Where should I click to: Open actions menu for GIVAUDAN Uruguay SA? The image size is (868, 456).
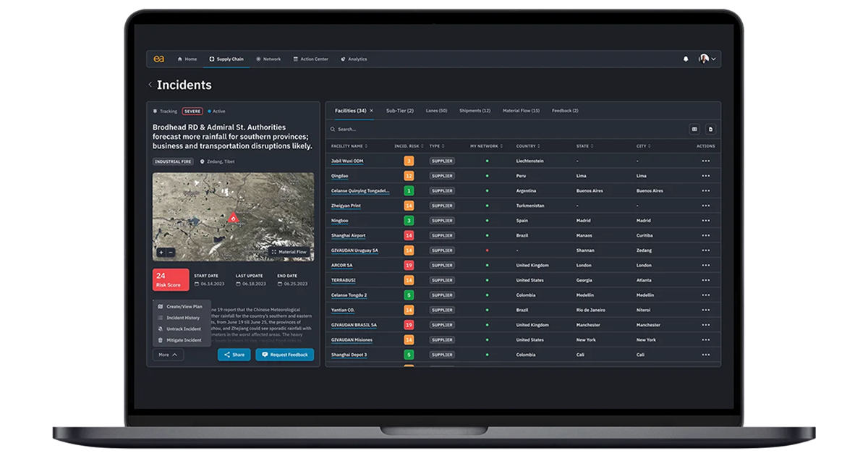706,250
